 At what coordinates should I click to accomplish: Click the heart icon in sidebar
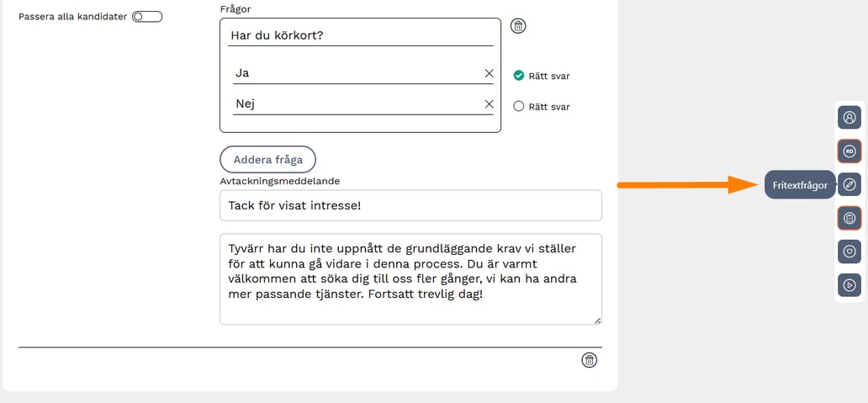coord(849,251)
